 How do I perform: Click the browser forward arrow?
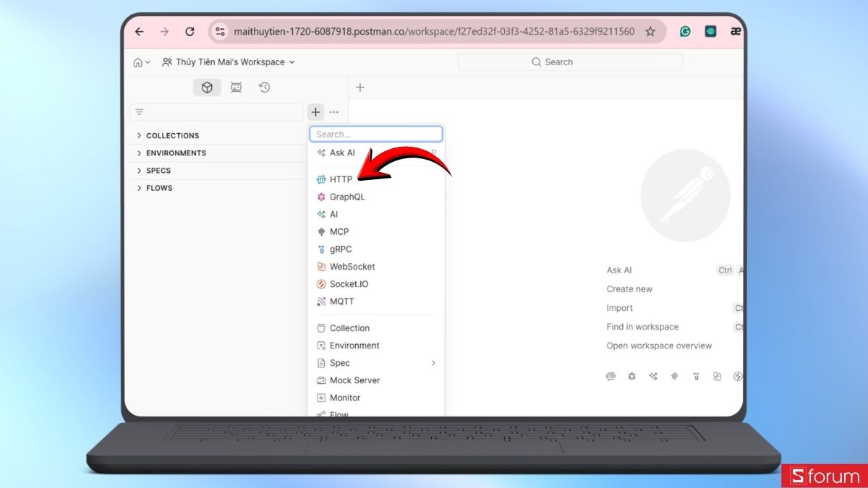click(164, 32)
